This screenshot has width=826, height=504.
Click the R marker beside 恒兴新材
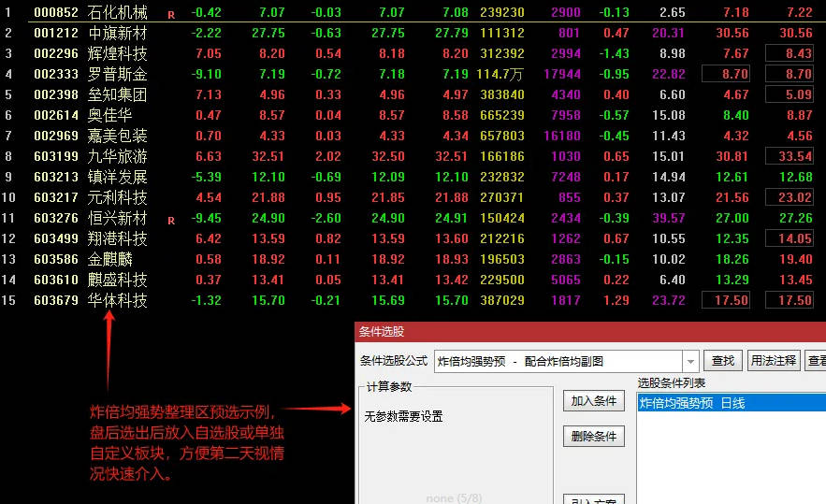[x=171, y=221]
